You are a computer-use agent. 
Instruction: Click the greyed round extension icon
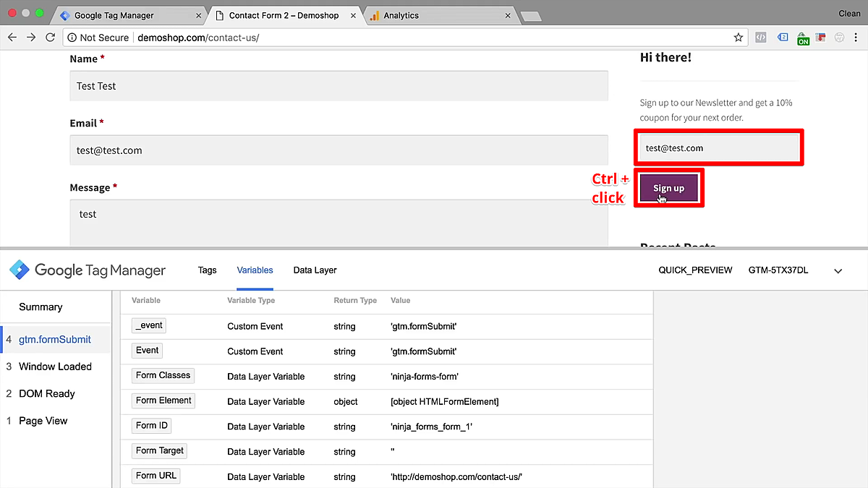click(839, 38)
